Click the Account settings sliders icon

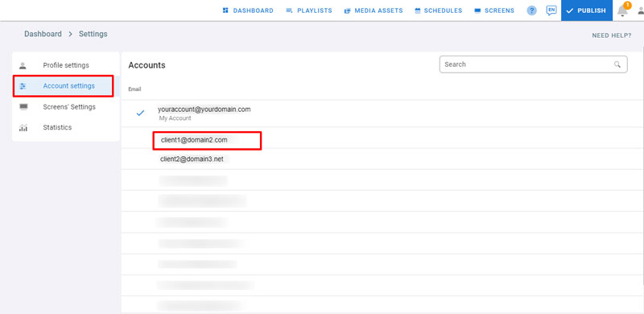click(23, 86)
